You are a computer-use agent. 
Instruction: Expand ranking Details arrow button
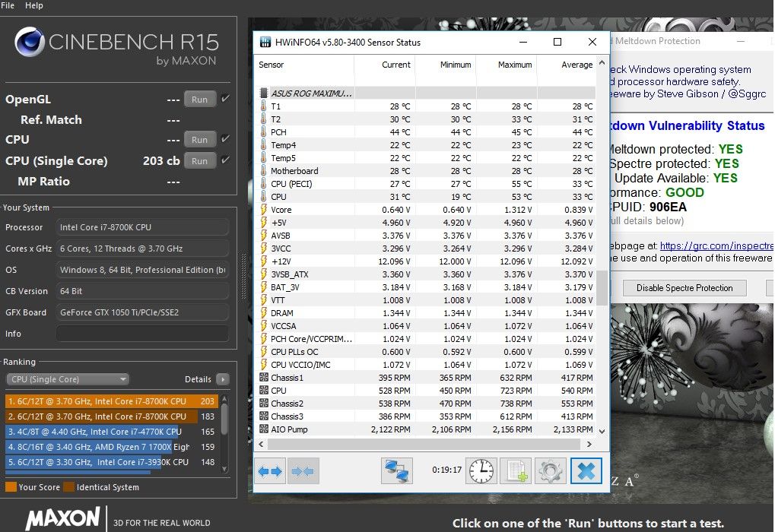click(223, 379)
